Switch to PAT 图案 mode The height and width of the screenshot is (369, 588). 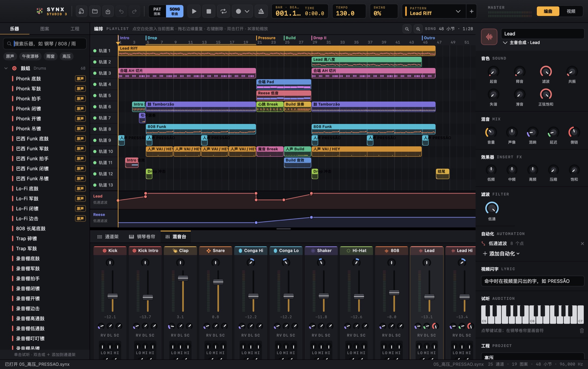(x=157, y=11)
